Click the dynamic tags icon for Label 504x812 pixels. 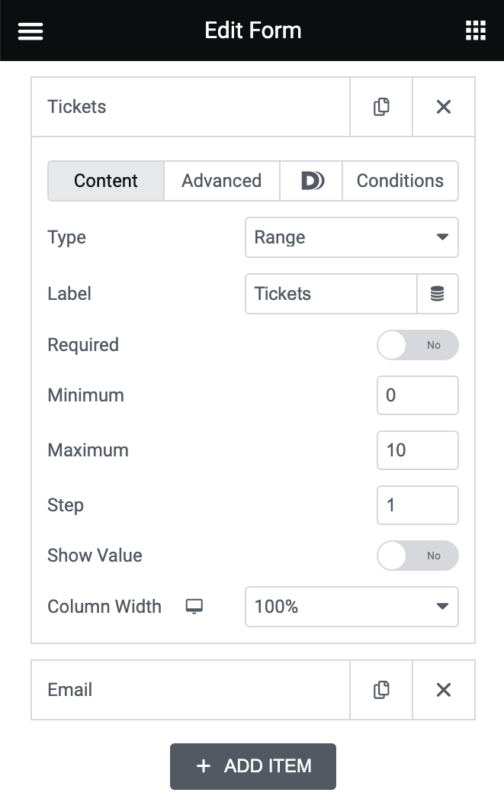click(438, 294)
